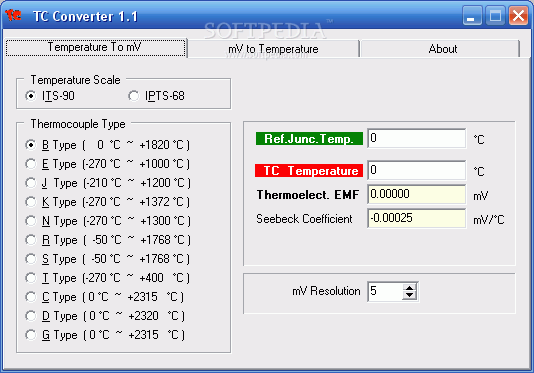Choose J Type thermocouple

108,183
